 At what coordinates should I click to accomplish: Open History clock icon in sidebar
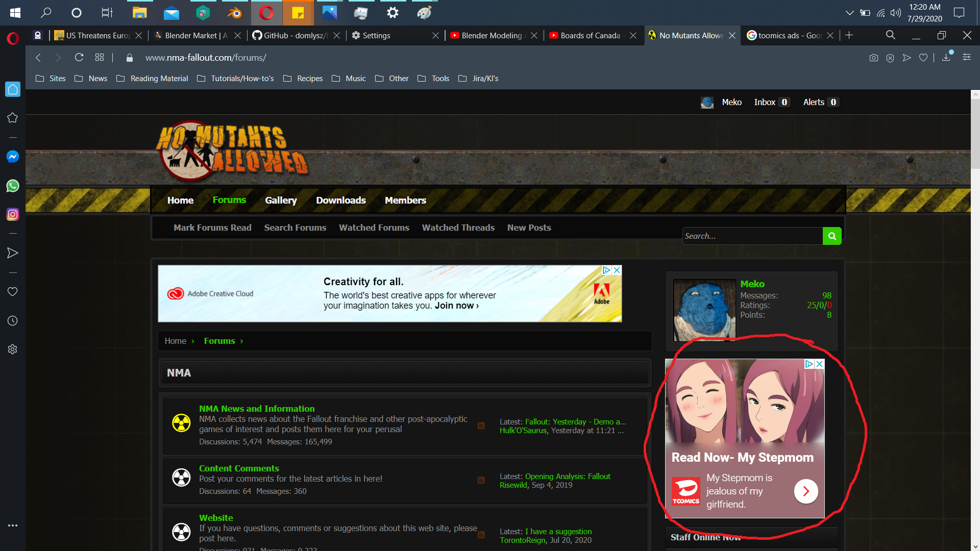coord(13,321)
